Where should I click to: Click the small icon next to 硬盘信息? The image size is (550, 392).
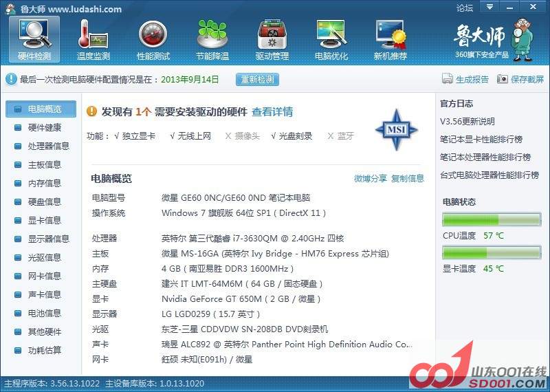pos(18,202)
